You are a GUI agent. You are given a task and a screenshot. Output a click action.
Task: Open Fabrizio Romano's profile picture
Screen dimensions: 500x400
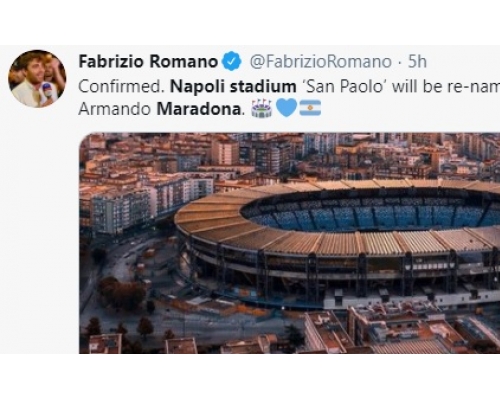click(x=37, y=79)
